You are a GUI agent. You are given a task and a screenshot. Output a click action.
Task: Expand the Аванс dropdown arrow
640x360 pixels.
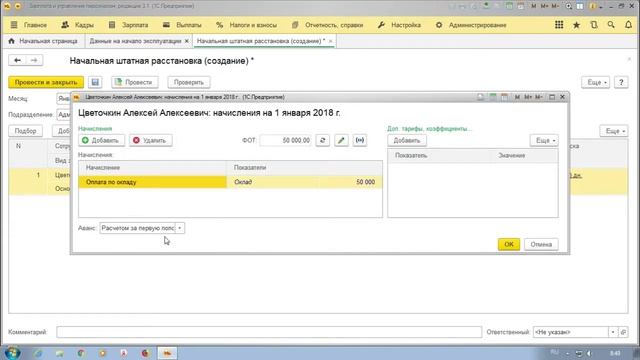[180, 228]
